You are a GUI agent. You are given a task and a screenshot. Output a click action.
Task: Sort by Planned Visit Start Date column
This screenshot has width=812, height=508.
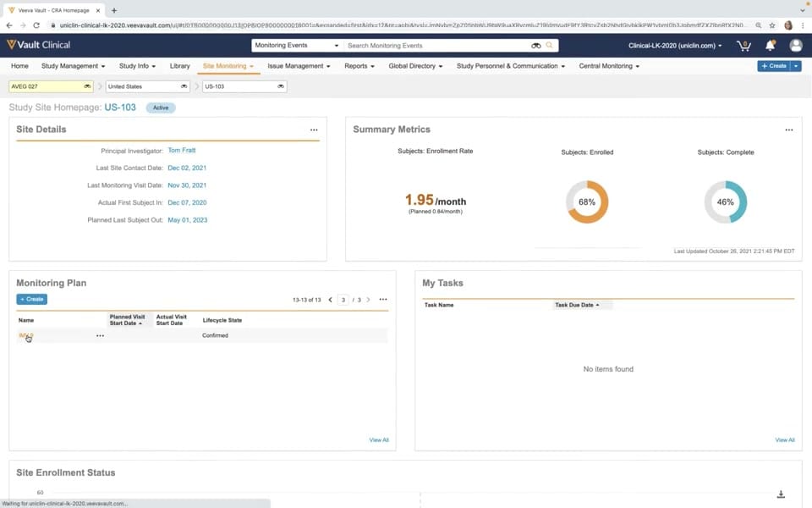click(127, 320)
